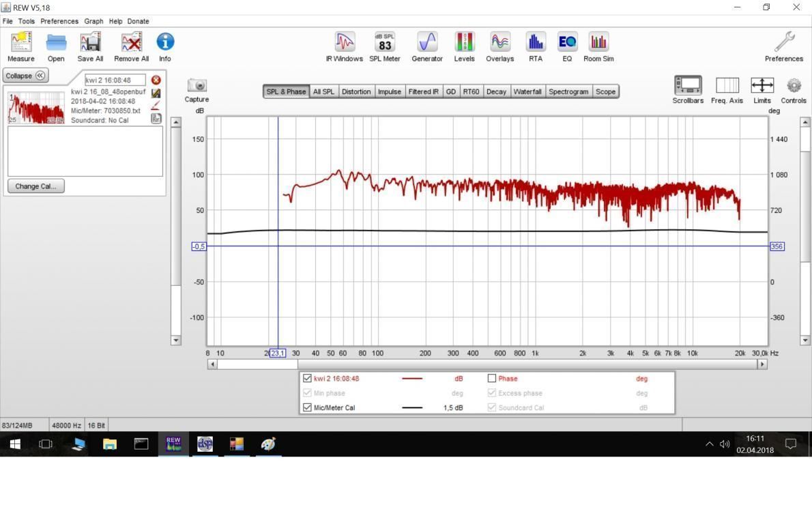Switch to the RT60 tab
This screenshot has width=812, height=524.
[x=472, y=91]
